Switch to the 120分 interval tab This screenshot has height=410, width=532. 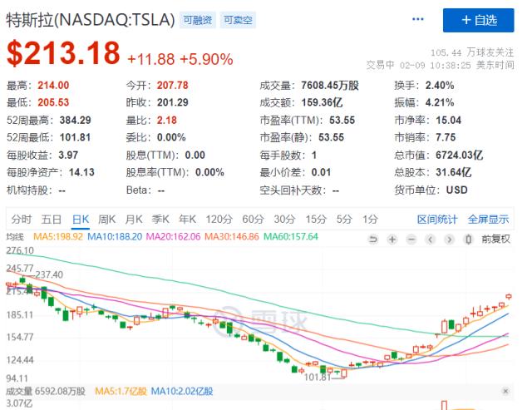point(219,220)
